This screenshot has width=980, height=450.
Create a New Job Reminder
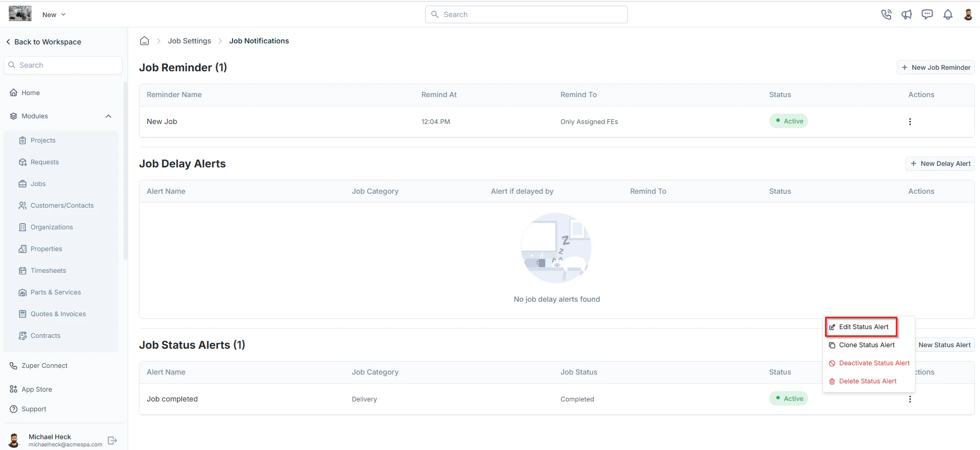(x=936, y=68)
